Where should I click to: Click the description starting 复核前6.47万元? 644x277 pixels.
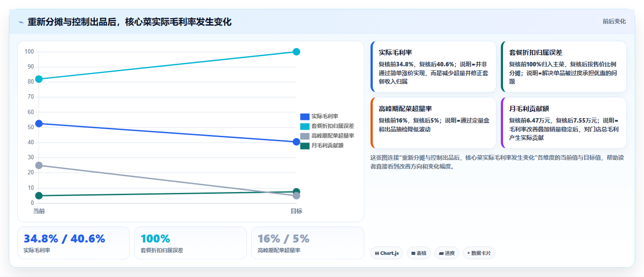(564, 129)
